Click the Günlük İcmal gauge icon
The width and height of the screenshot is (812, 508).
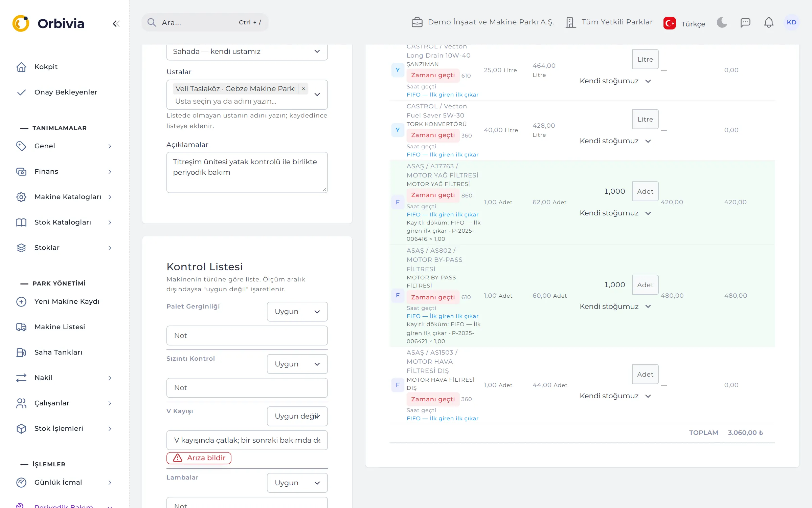(x=21, y=482)
